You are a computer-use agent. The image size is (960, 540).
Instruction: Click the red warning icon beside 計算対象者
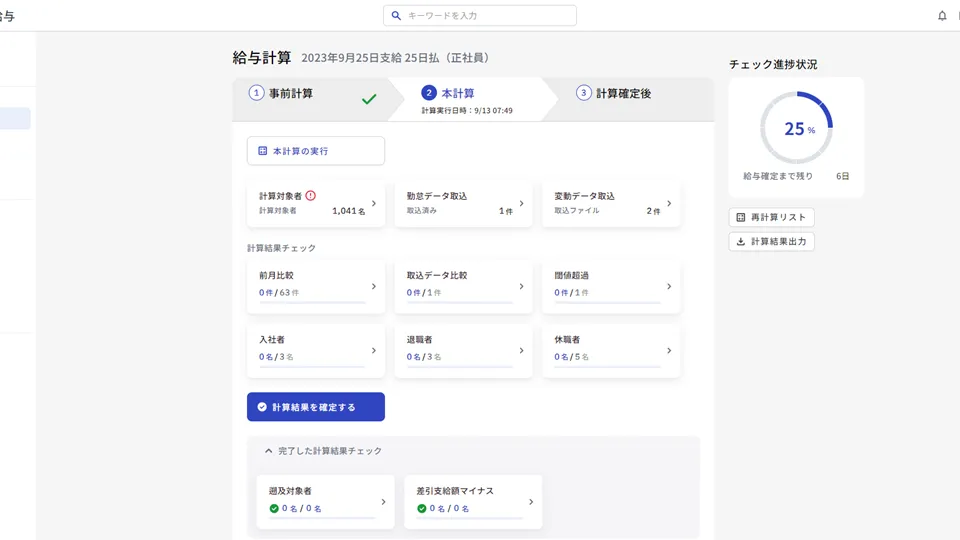pos(310,195)
